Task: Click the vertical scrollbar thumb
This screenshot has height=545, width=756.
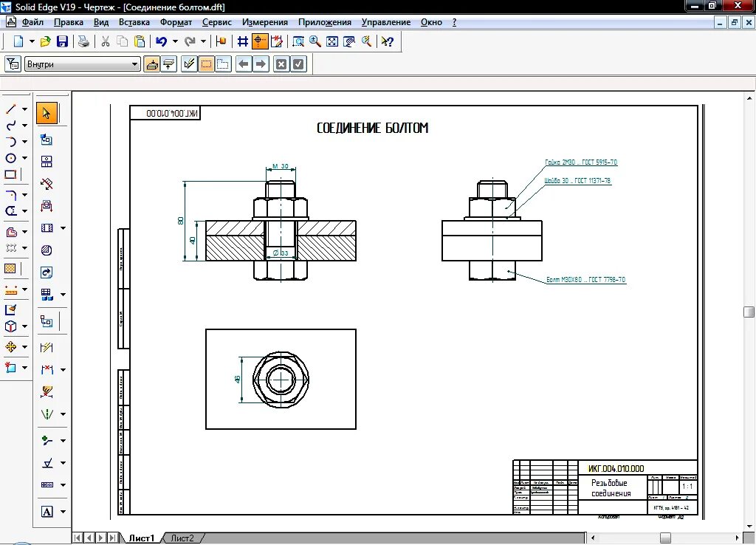Action: pyautogui.click(x=749, y=312)
